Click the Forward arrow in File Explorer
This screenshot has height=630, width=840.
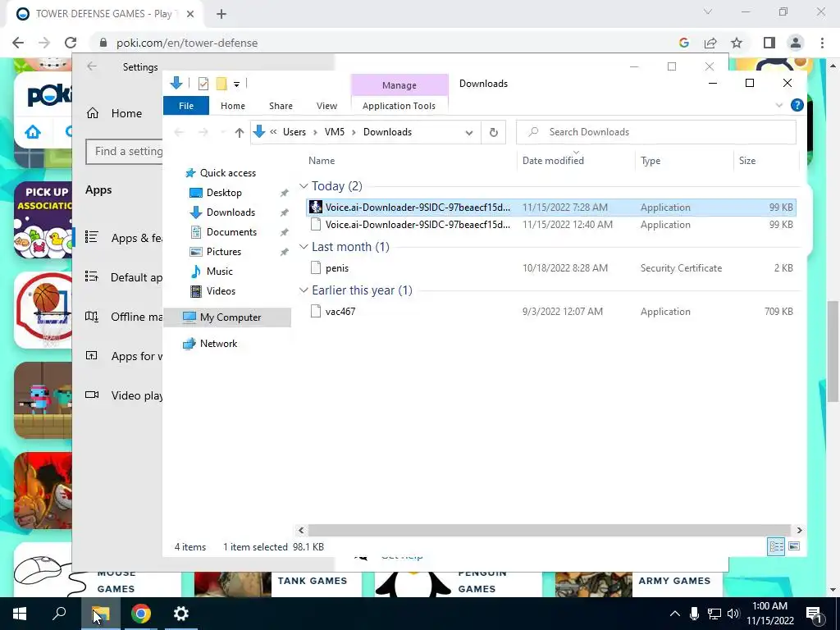pyautogui.click(x=203, y=132)
